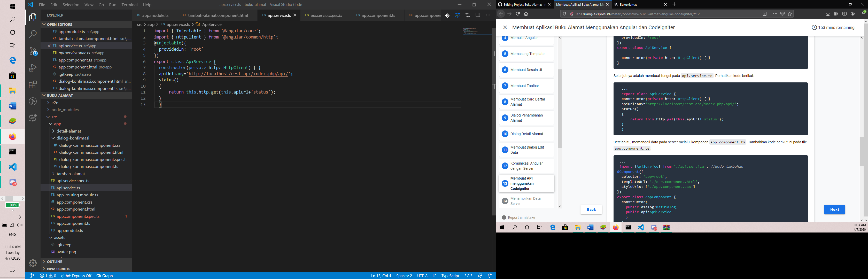Viewport: 868px width, 279px height.
Task: Switch to Editing Project Buku Alamat tab
Action: tap(525, 4)
